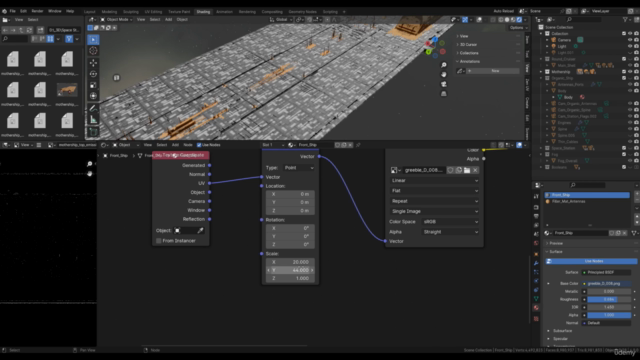
Task: Click the Principled BSDF surface field
Action: coord(606,272)
